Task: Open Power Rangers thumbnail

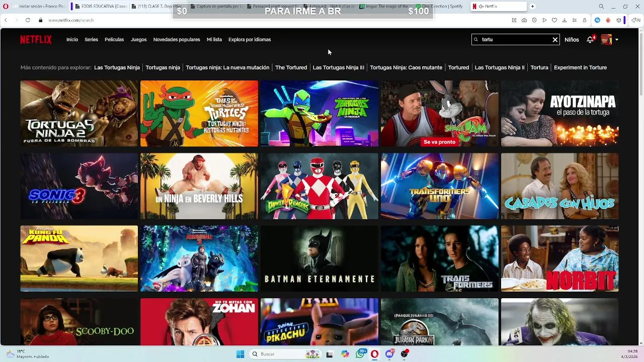Action: pos(319,186)
